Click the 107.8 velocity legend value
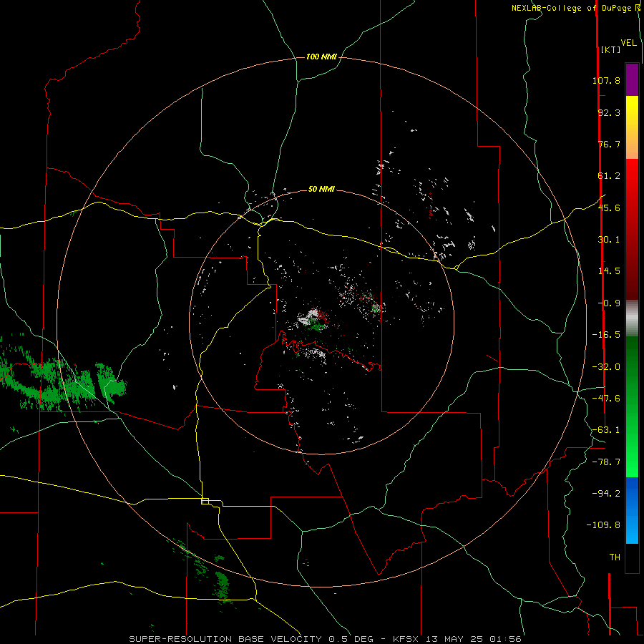Image resolution: width=644 pixels, height=644 pixels. coord(606,80)
